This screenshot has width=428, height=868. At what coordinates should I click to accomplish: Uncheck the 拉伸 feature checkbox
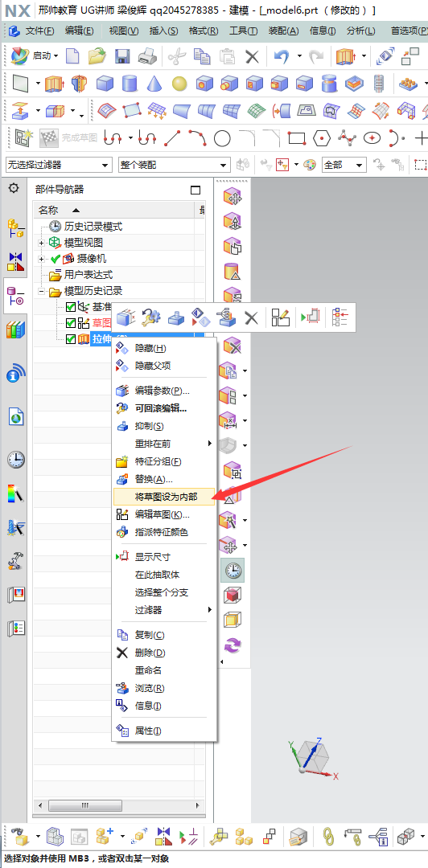tap(71, 339)
